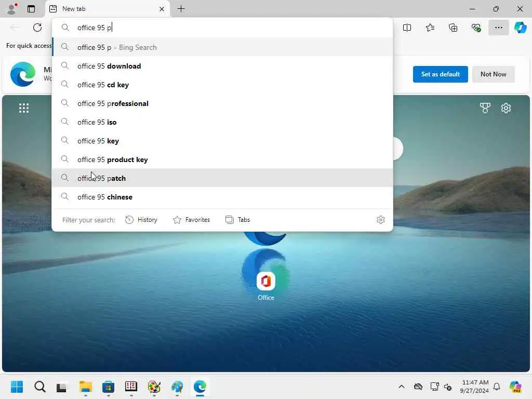
Task: Close the New tab browser tab
Action: coord(162,9)
